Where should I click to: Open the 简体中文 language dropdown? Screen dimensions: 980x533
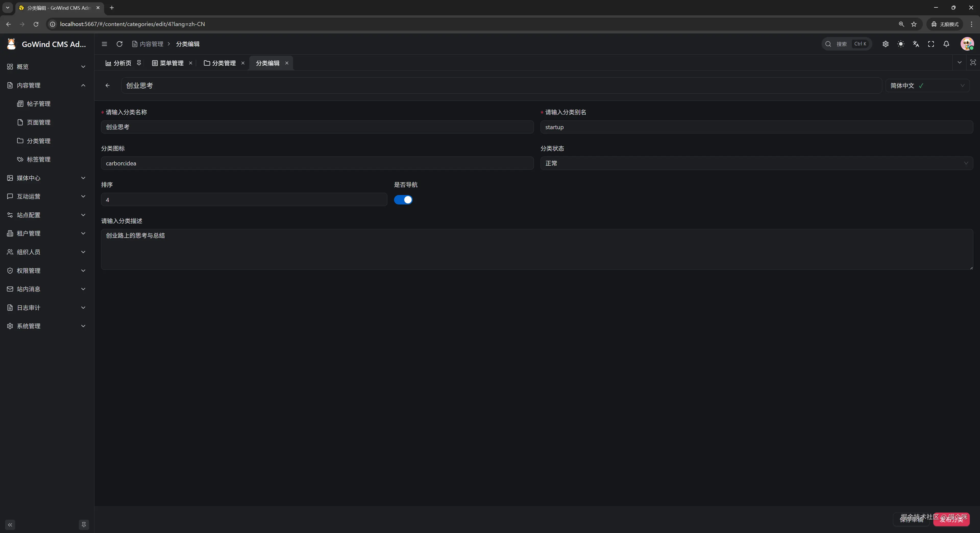[x=927, y=86]
